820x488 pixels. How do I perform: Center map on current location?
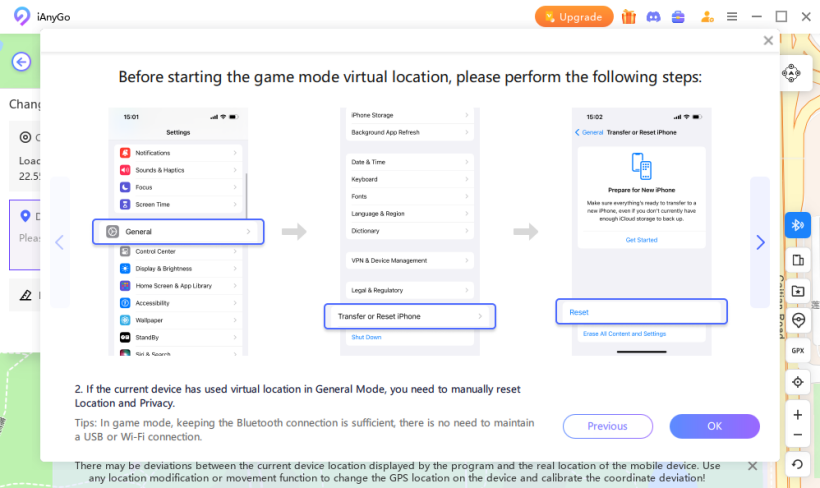click(x=798, y=382)
